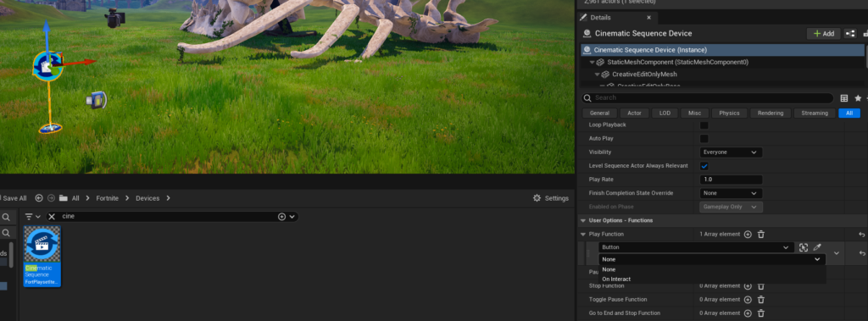
Task: Select the yellow device actor in viewport
Action: (x=97, y=100)
